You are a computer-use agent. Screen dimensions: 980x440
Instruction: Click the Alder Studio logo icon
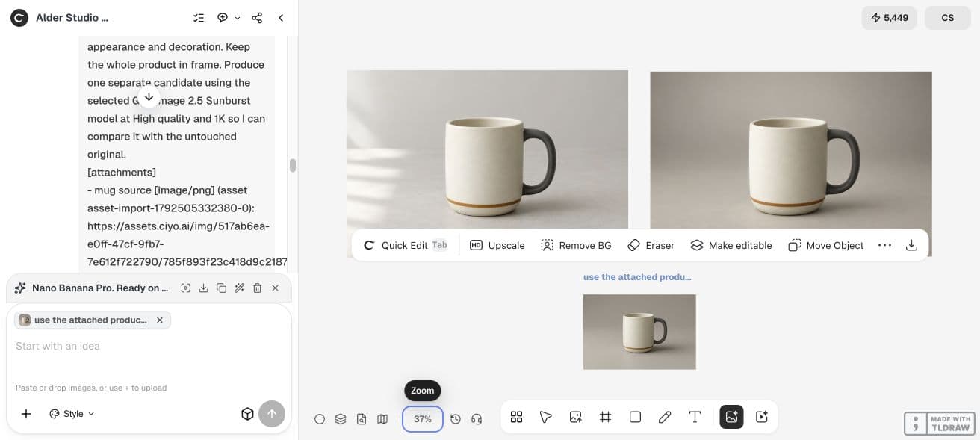19,18
